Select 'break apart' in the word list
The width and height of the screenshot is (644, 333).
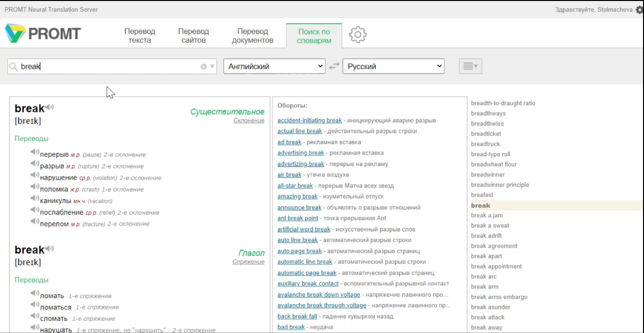tap(486, 256)
